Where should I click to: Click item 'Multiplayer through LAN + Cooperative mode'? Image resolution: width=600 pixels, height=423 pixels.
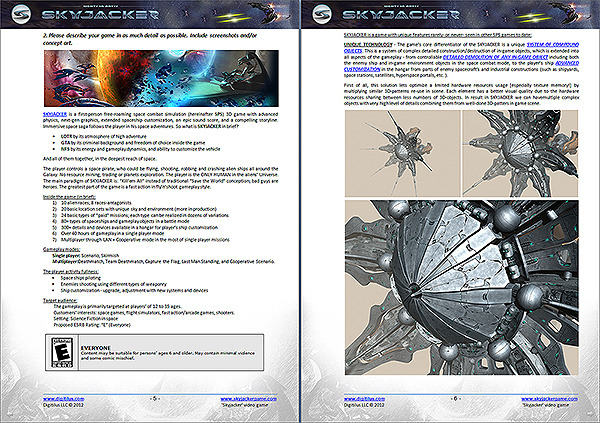[145, 240]
